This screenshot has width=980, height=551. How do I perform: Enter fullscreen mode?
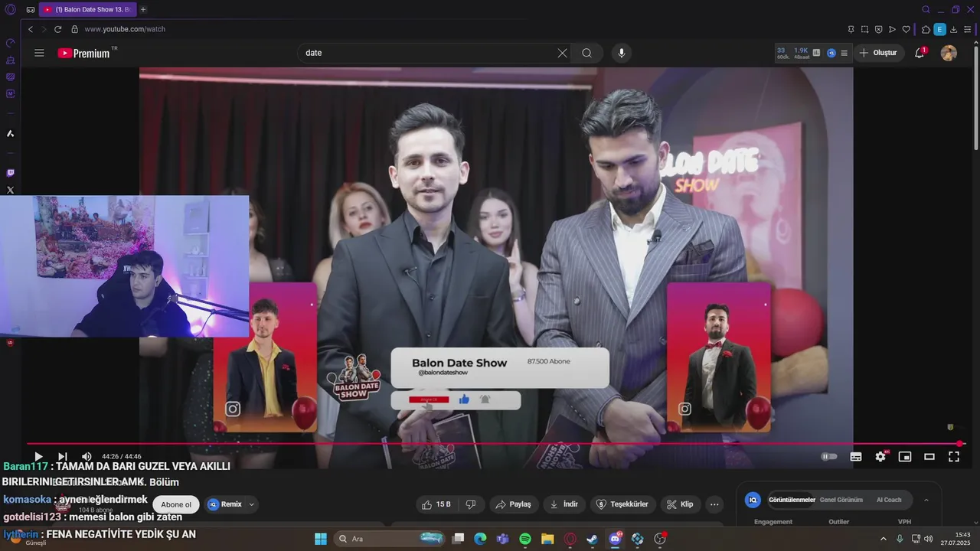pyautogui.click(x=954, y=457)
